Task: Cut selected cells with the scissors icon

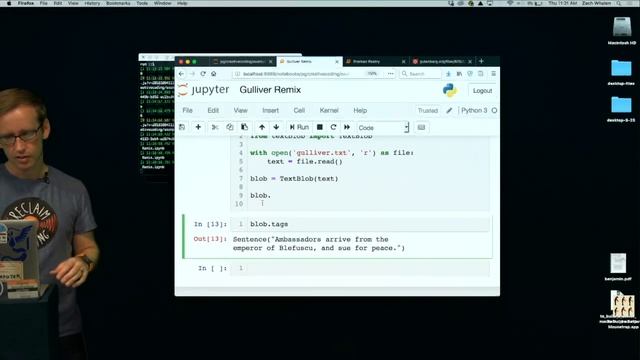Action: [x=215, y=127]
